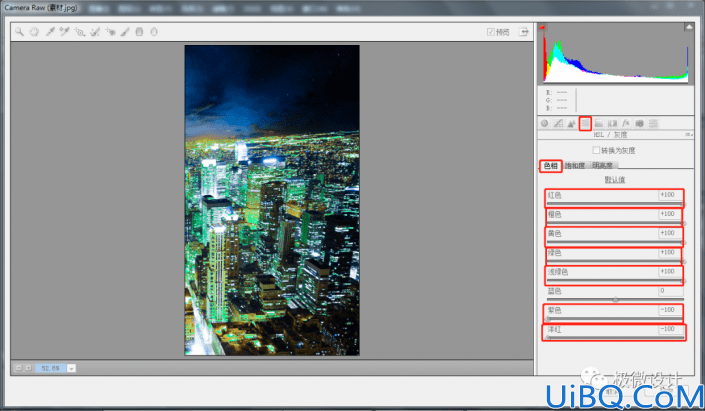Viewport: 705px width, 411px height.
Task: Open the Lens Corrections panel icon
Action: point(612,123)
